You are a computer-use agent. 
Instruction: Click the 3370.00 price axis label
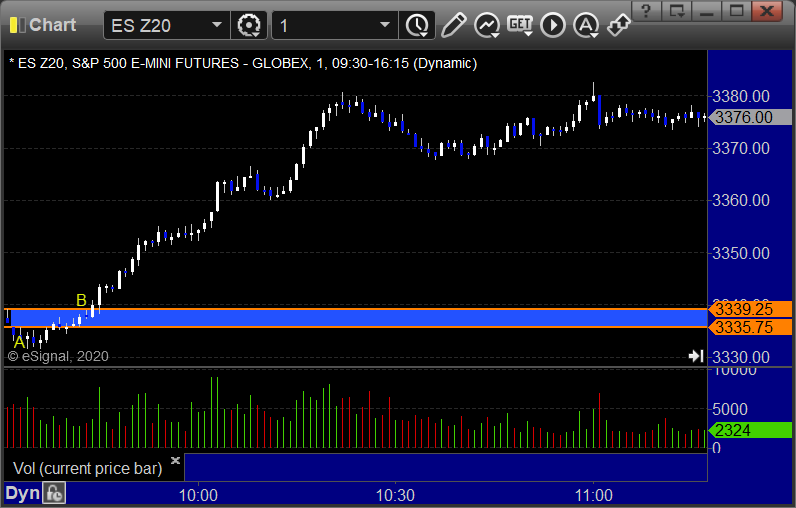click(741, 148)
